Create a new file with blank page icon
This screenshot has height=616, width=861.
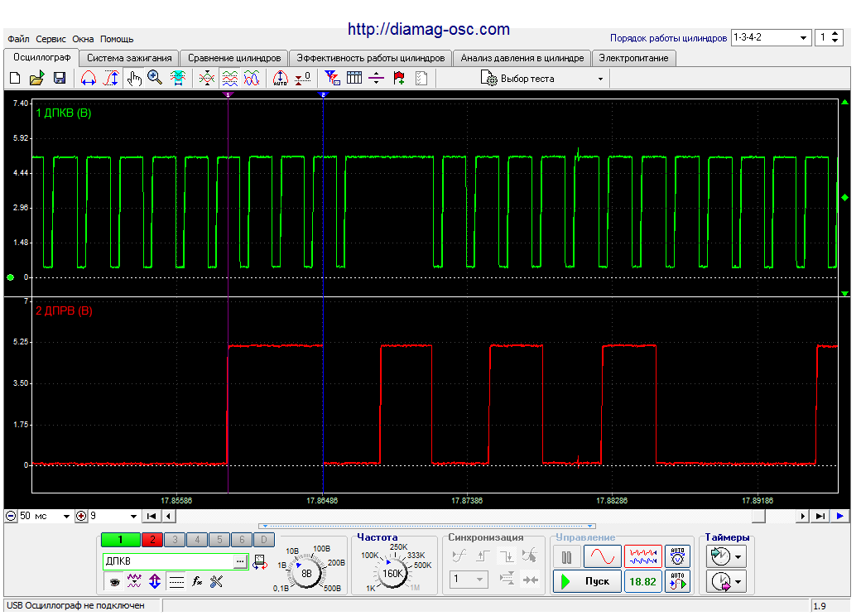coord(16,79)
